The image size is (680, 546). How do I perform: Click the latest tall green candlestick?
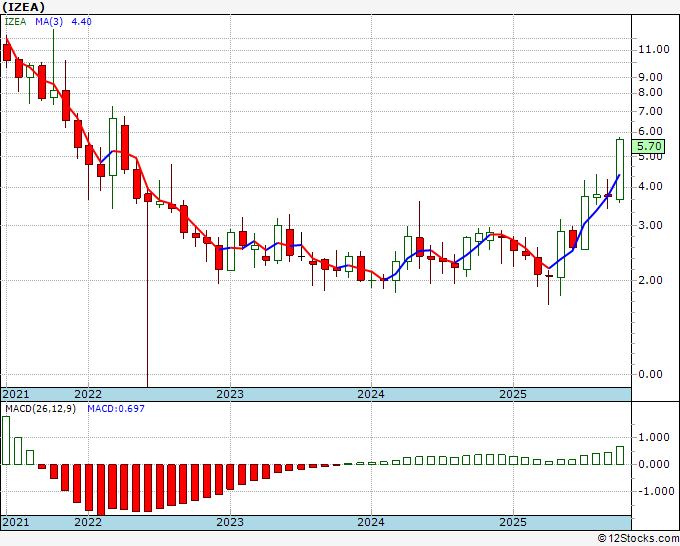tap(620, 169)
